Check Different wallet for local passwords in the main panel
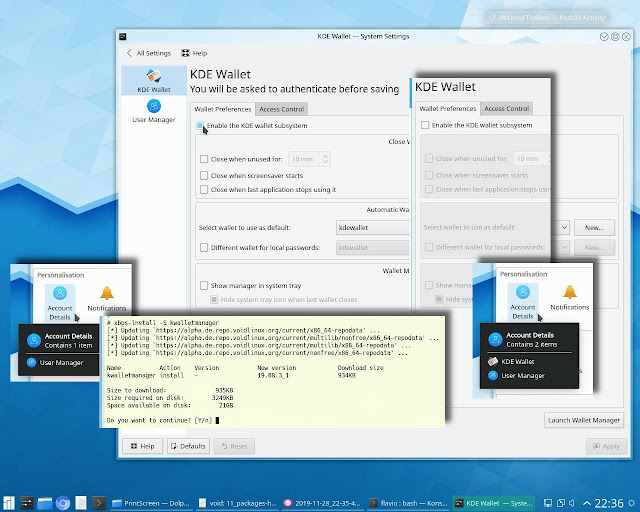 (x=204, y=247)
